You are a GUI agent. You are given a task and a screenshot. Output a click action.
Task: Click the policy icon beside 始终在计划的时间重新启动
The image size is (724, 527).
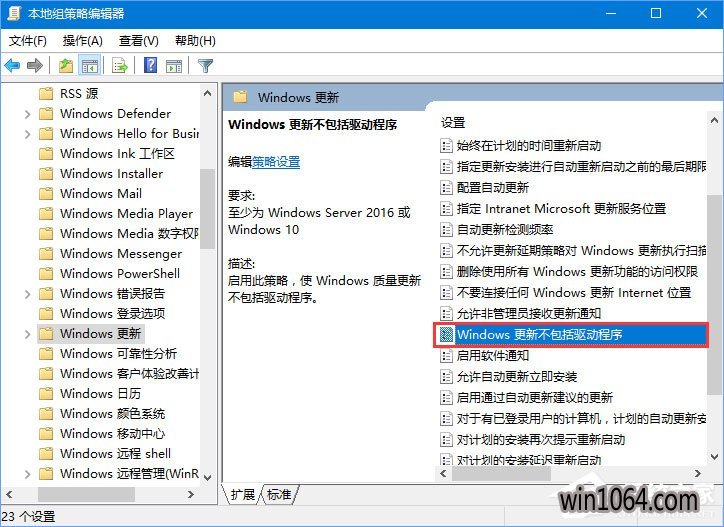[446, 145]
